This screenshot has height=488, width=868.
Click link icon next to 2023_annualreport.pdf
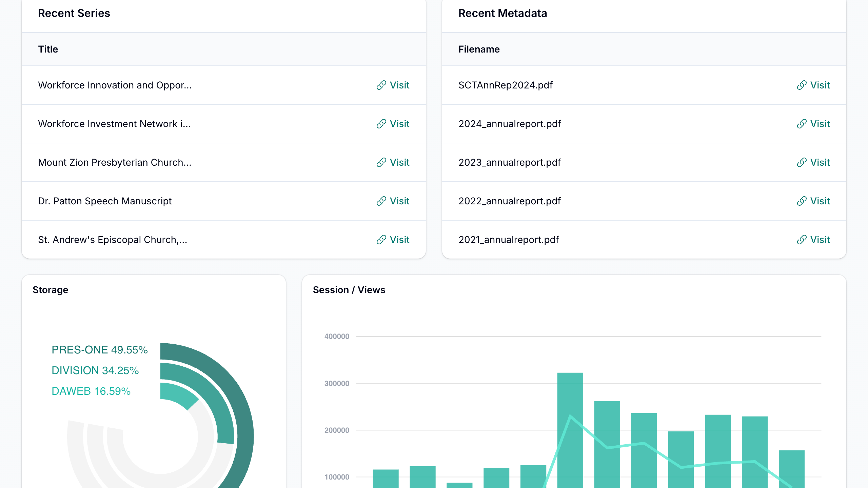(802, 162)
